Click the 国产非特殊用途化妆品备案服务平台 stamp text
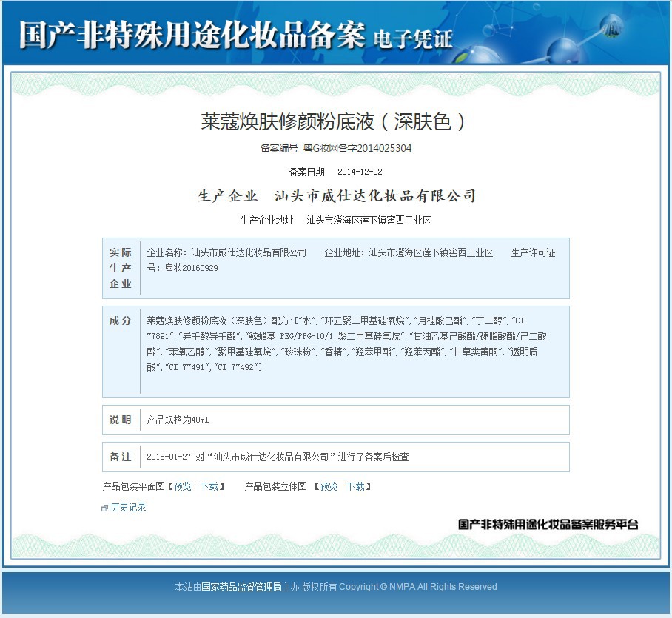This screenshot has width=672, height=618. coord(548,524)
